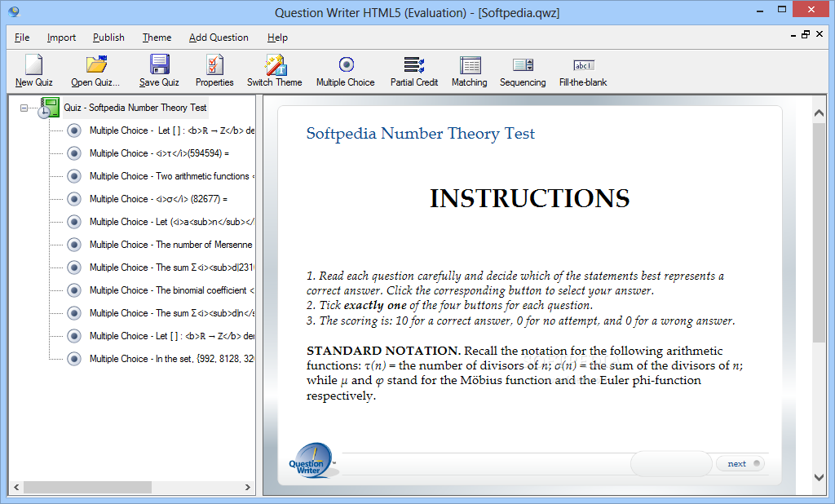Click icon beside the {992, 8128 question
Screen dimensions: 835x504
click(x=74, y=359)
